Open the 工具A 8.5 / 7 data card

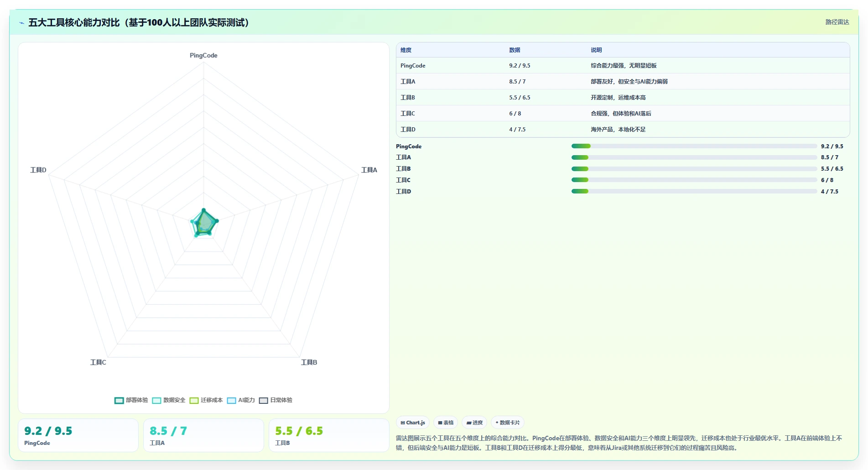coord(203,435)
